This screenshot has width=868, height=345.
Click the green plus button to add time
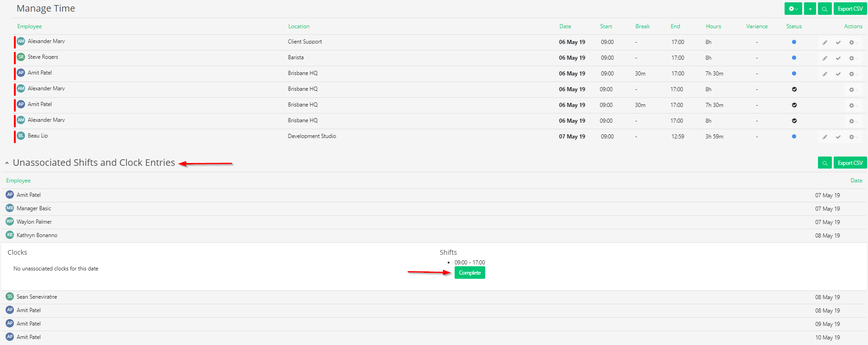tap(810, 9)
